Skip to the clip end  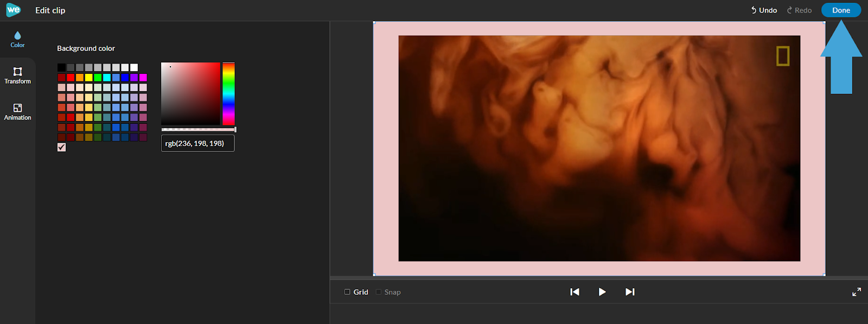(x=630, y=292)
